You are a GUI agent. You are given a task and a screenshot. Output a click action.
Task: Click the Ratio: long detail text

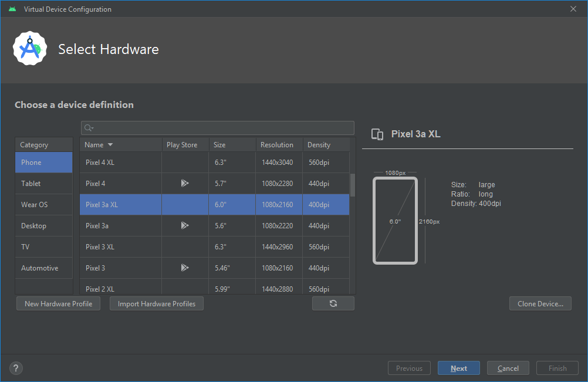pos(472,194)
